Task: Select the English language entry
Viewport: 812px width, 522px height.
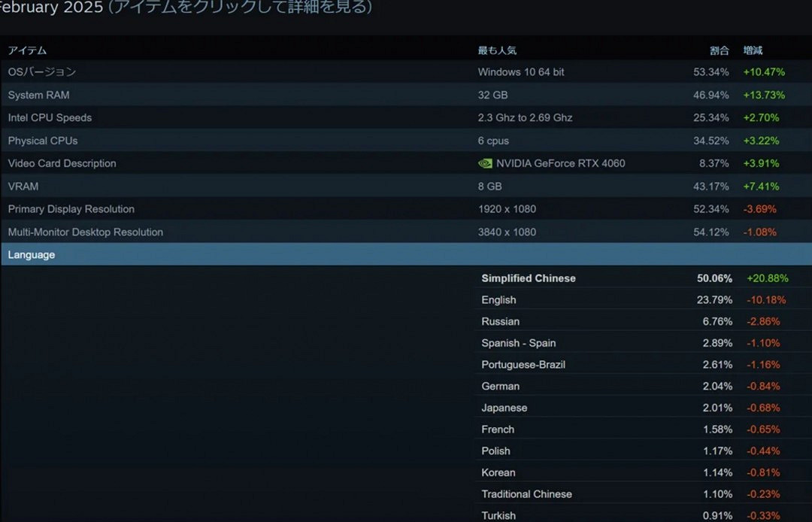Action: (498, 299)
